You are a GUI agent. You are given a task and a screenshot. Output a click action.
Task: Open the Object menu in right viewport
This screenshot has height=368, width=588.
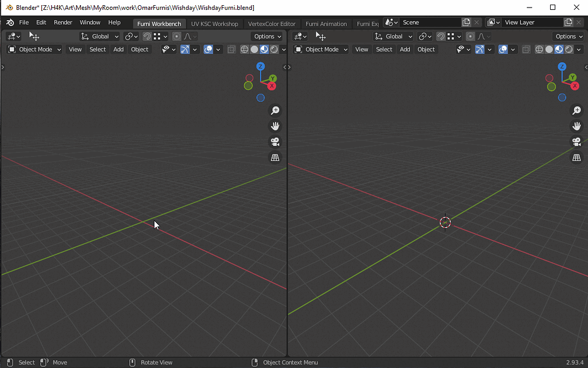(x=426, y=49)
